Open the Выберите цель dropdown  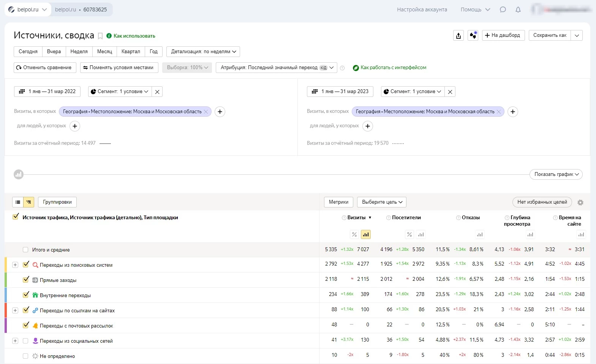(382, 202)
